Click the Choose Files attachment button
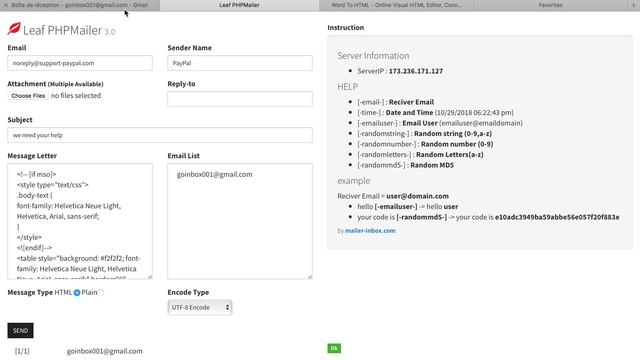The image size is (640, 360). [28, 96]
